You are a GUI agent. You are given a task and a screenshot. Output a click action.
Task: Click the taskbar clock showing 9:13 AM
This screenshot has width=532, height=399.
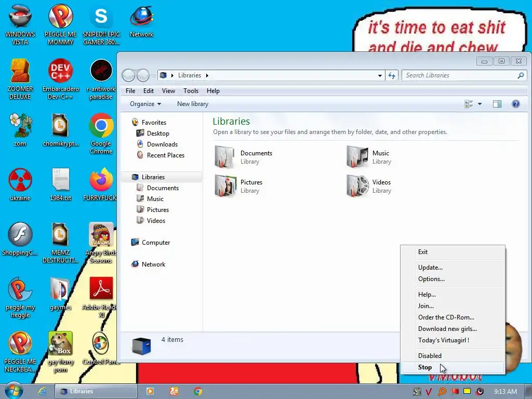(505, 392)
